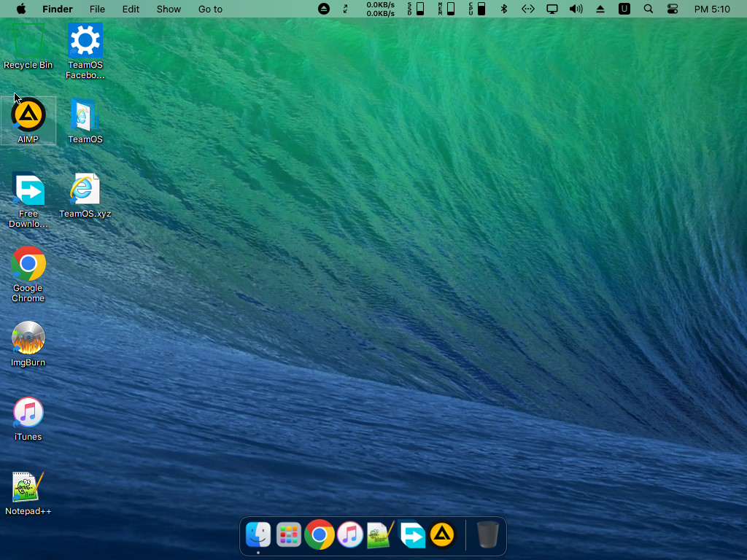The width and height of the screenshot is (747, 560).
Task: Launch iTunes from the dock
Action: 350,534
